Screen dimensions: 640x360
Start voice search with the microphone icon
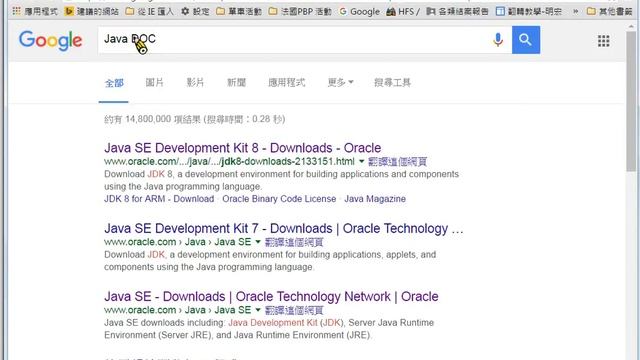(x=498, y=40)
